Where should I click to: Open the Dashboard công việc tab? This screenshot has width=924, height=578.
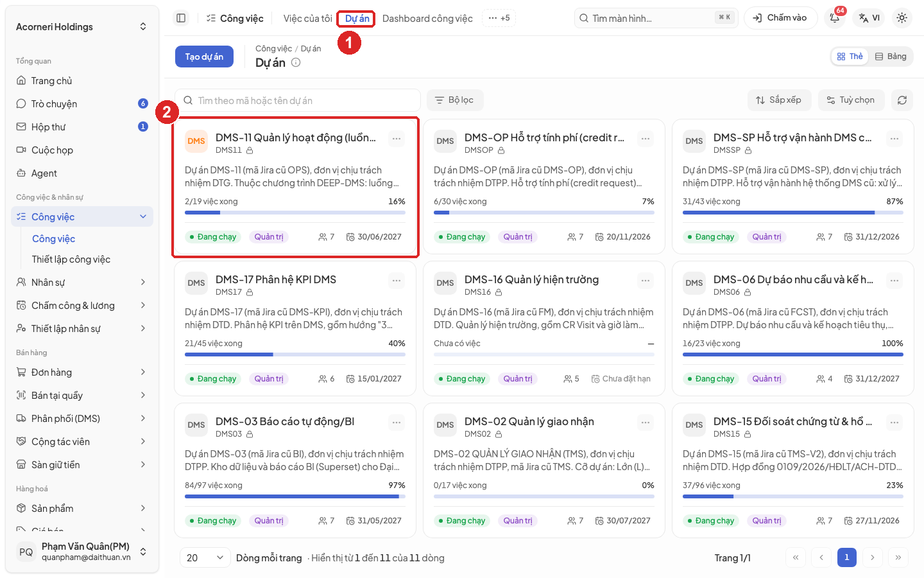[x=427, y=19]
